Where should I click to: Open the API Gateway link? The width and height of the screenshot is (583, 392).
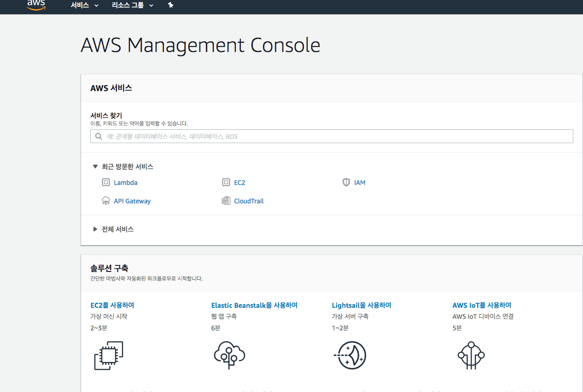(132, 201)
